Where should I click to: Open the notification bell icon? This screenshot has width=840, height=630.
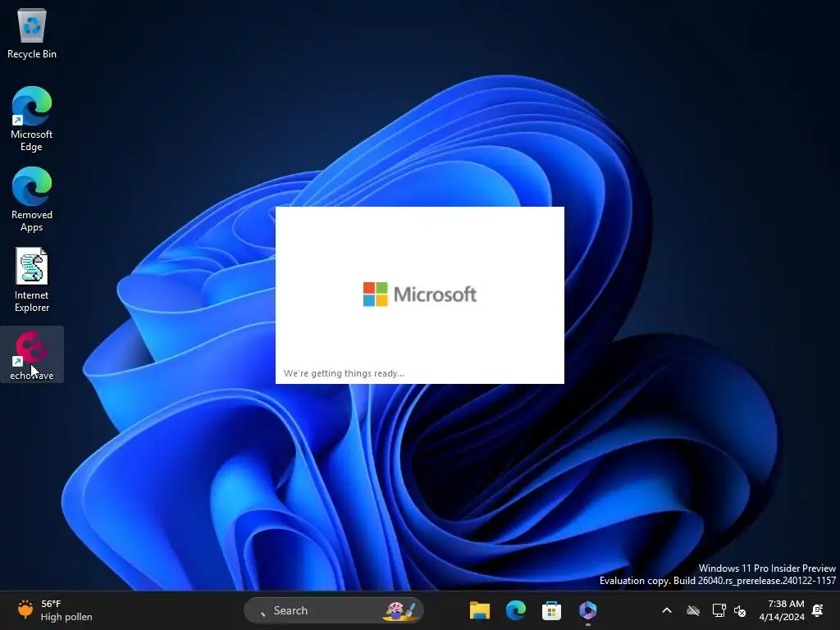[818, 610]
